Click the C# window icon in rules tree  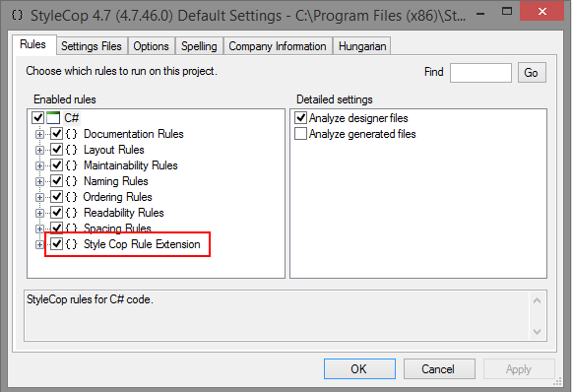53,117
